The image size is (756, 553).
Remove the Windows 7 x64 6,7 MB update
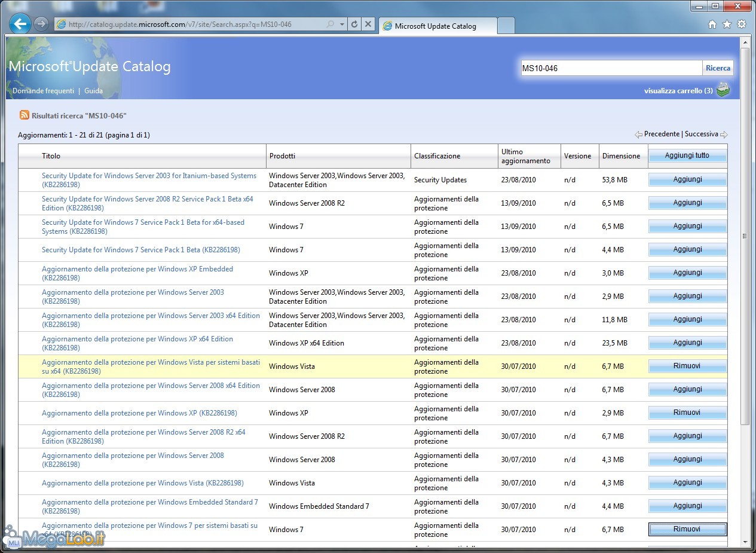click(x=687, y=529)
